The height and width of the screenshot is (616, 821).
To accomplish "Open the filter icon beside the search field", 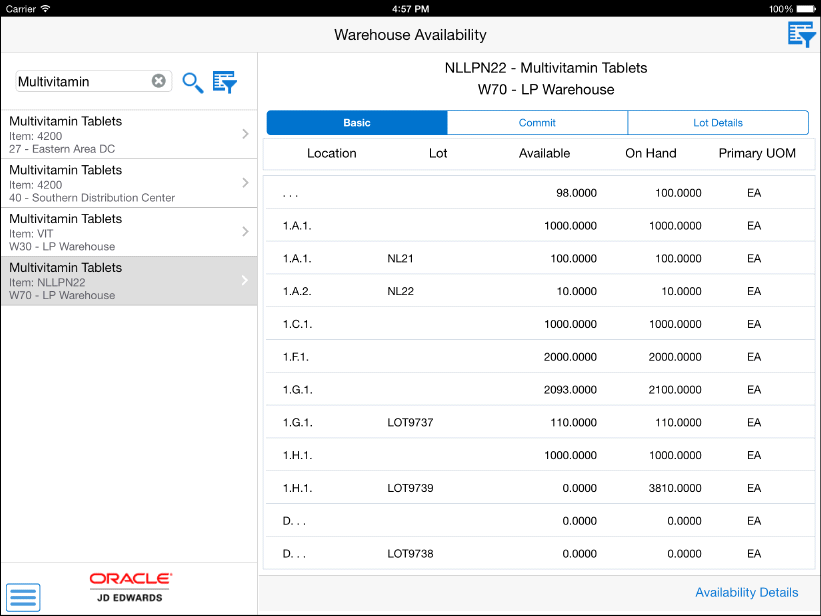I will (225, 82).
